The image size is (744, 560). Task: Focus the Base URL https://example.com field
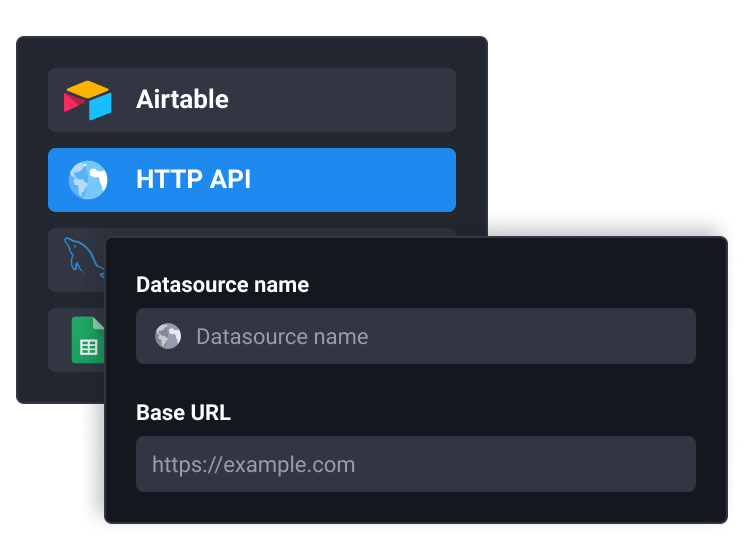[416, 464]
